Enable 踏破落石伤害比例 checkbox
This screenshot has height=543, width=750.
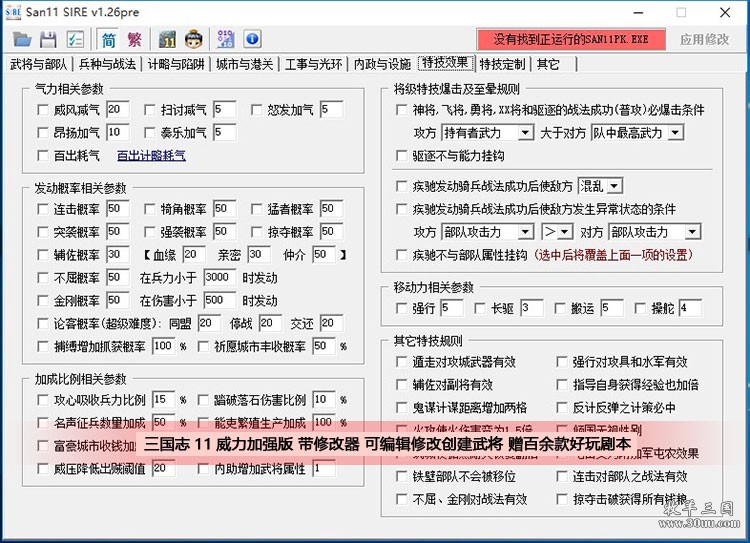click(x=203, y=400)
